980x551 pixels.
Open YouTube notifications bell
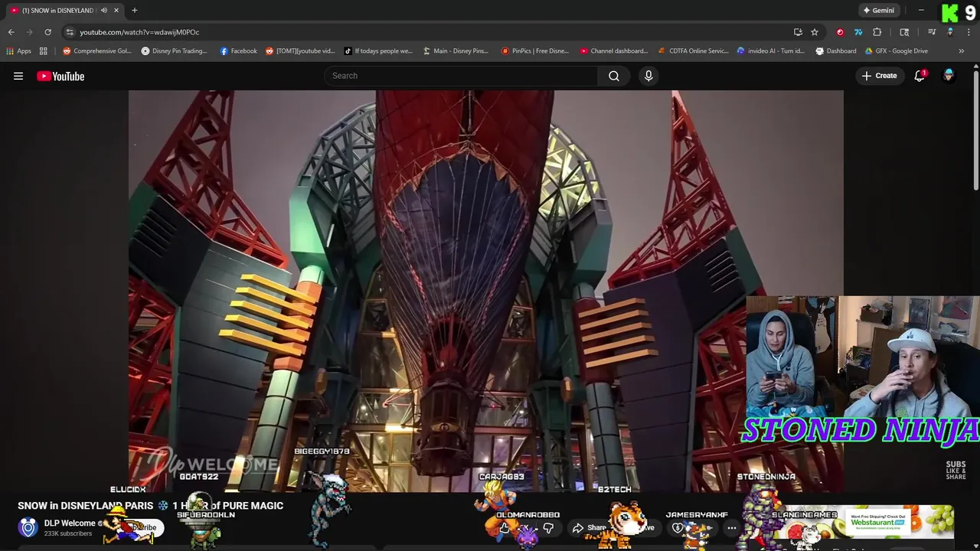click(920, 76)
